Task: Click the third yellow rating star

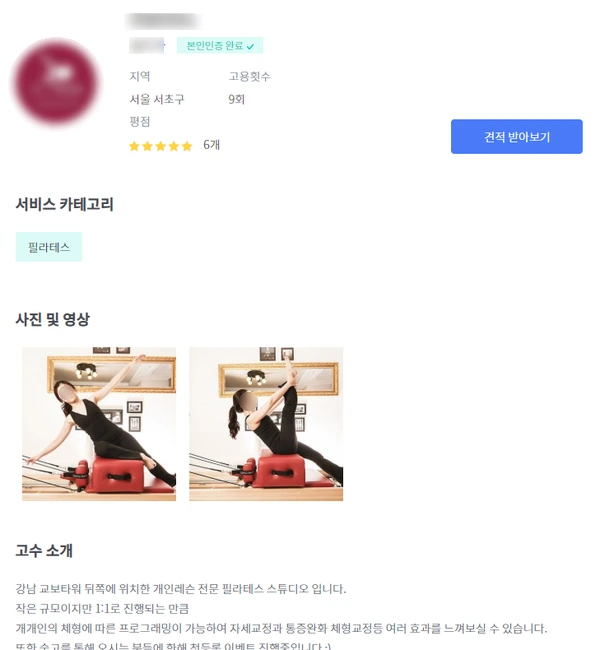Action: 160,146
